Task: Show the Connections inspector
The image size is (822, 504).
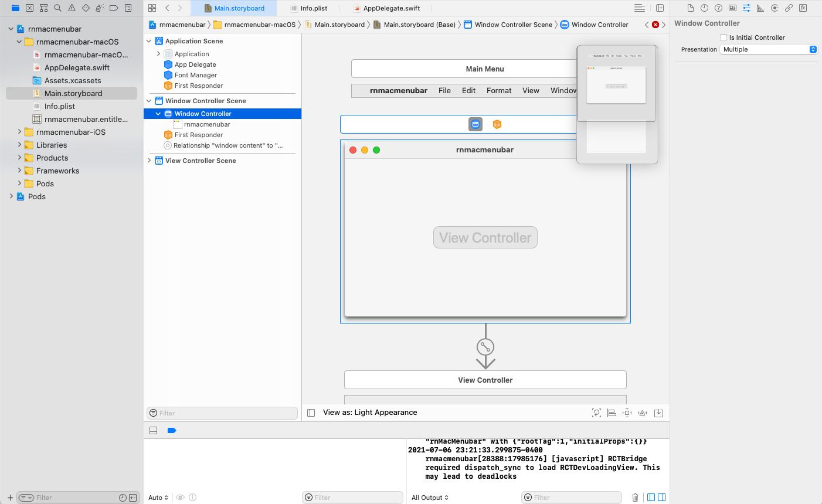Action: coord(775,8)
